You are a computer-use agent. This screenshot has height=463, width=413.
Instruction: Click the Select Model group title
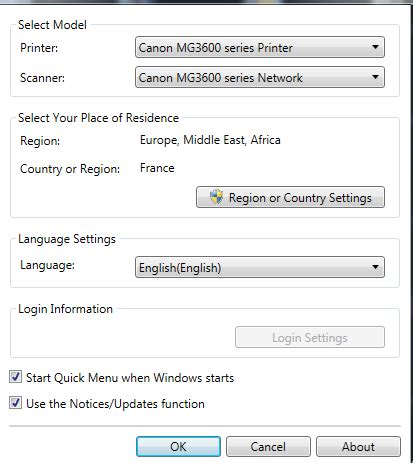(52, 25)
